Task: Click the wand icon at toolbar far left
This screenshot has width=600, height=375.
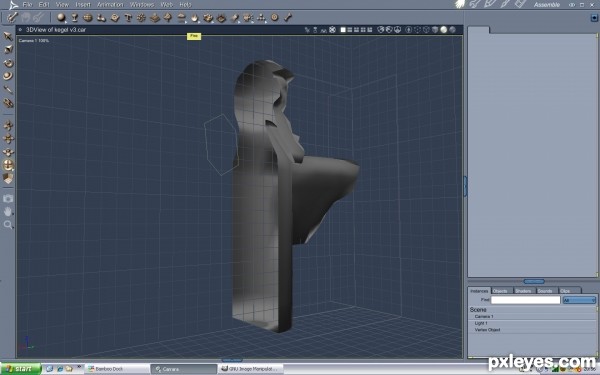Action: click(12, 17)
